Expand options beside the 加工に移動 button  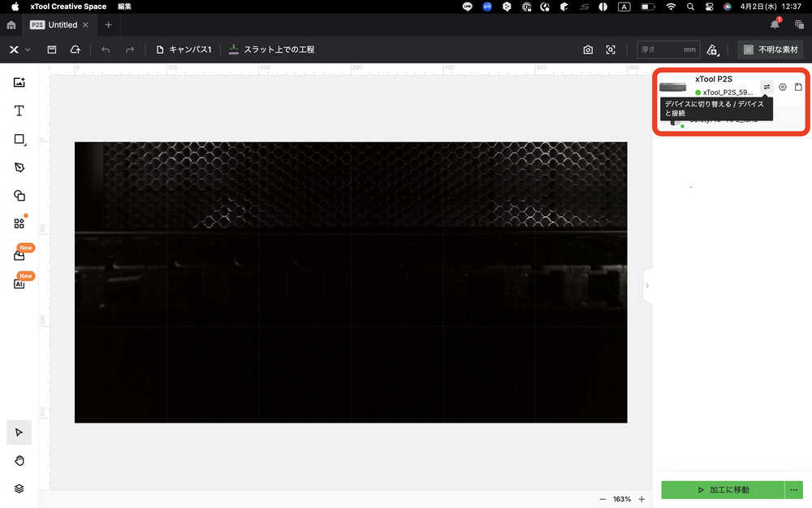pyautogui.click(x=794, y=490)
